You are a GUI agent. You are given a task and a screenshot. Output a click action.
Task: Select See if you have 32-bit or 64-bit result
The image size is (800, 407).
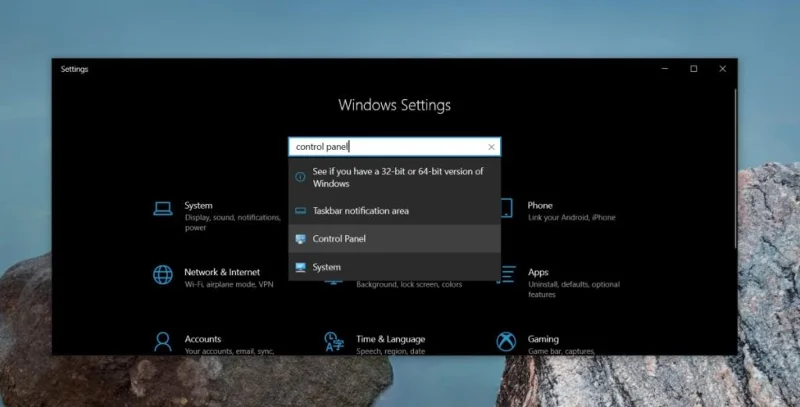pos(394,177)
